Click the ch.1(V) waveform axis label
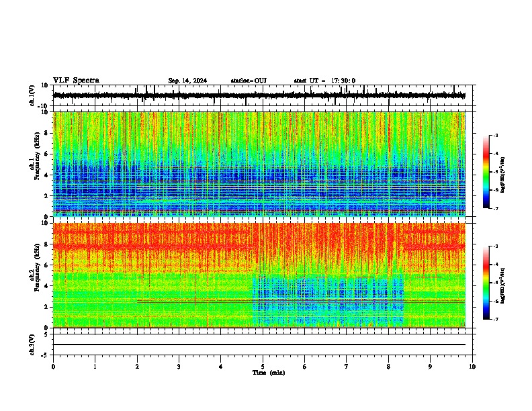Screen dimensions: 532x411 [x=32, y=95]
